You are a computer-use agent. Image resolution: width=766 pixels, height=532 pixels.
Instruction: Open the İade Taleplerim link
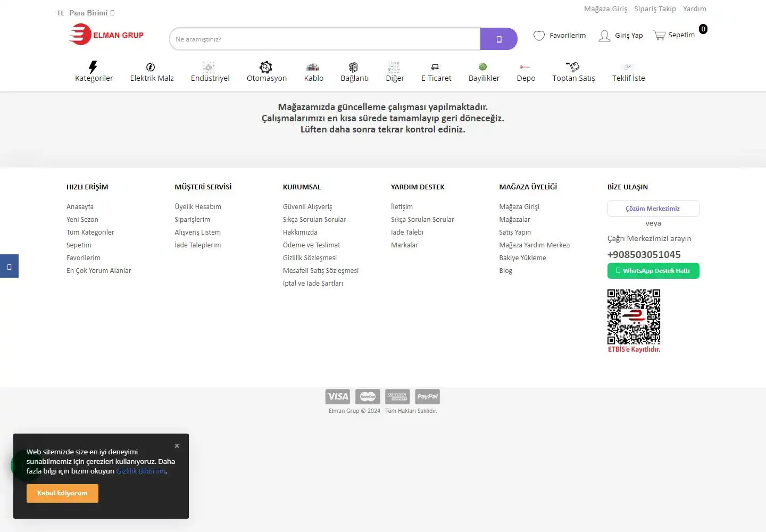pyautogui.click(x=198, y=245)
